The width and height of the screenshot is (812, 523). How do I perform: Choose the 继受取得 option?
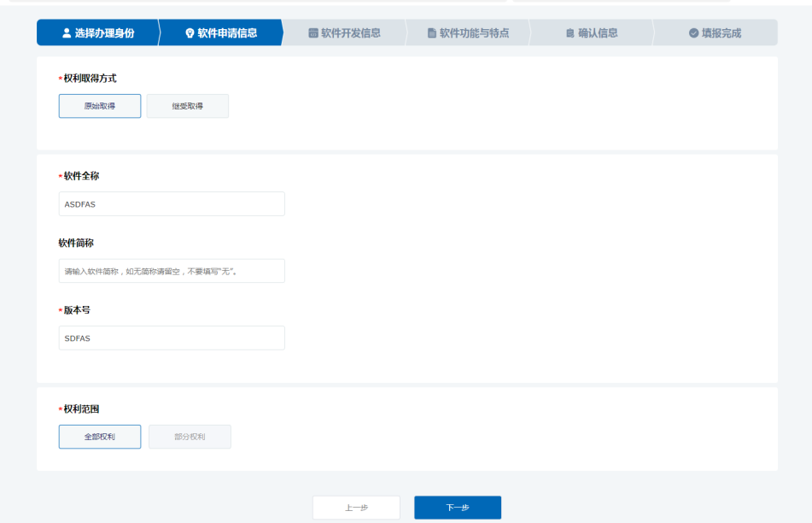(188, 106)
